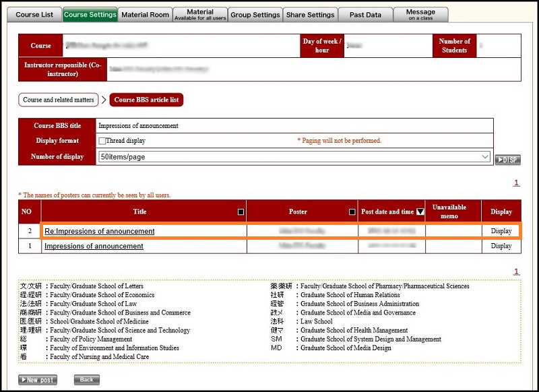This screenshot has height=392, width=539.
Task: Go to Course and related matters breadcrumb
Action: click(x=59, y=100)
